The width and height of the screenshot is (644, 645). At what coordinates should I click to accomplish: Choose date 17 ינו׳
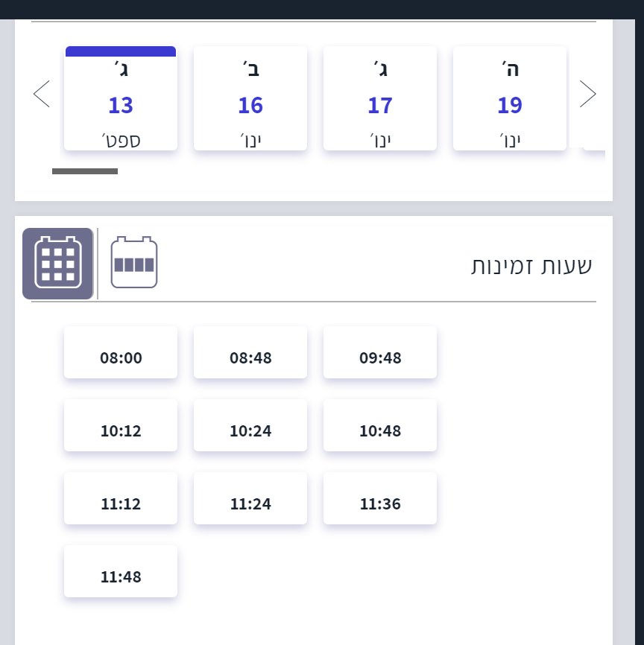point(380,99)
